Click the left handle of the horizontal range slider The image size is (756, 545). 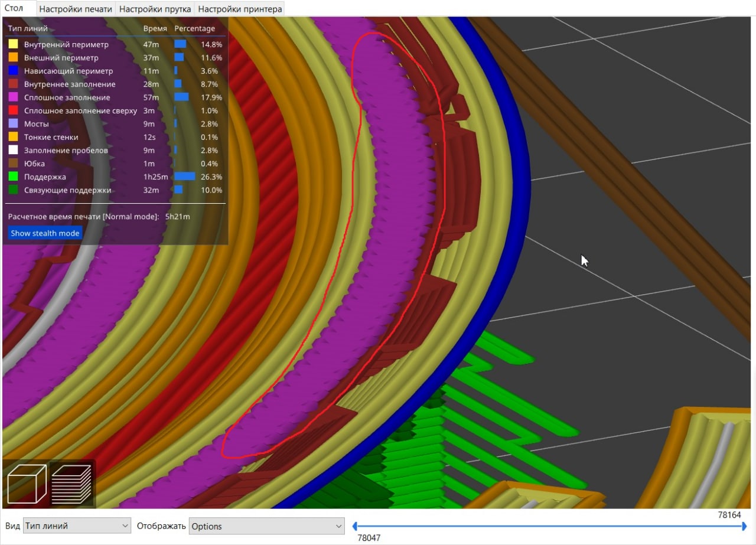[x=354, y=526]
